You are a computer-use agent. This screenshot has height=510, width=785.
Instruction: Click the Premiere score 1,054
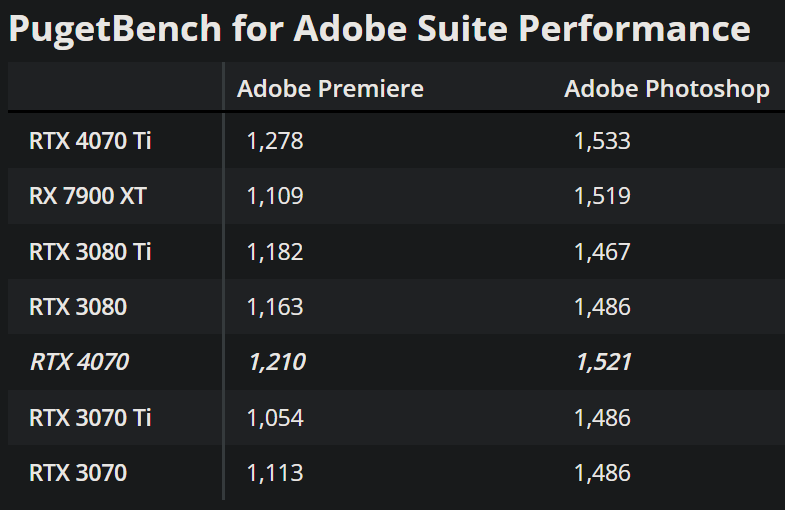(274, 416)
